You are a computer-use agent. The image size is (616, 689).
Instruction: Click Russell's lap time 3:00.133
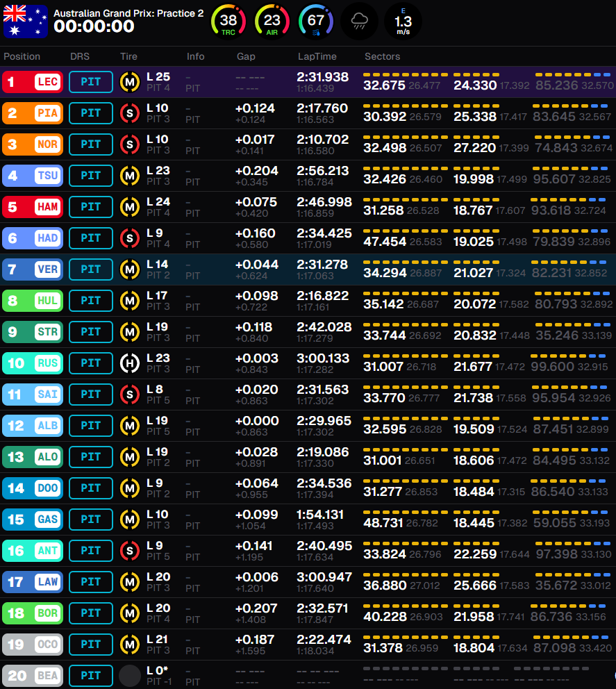click(322, 358)
